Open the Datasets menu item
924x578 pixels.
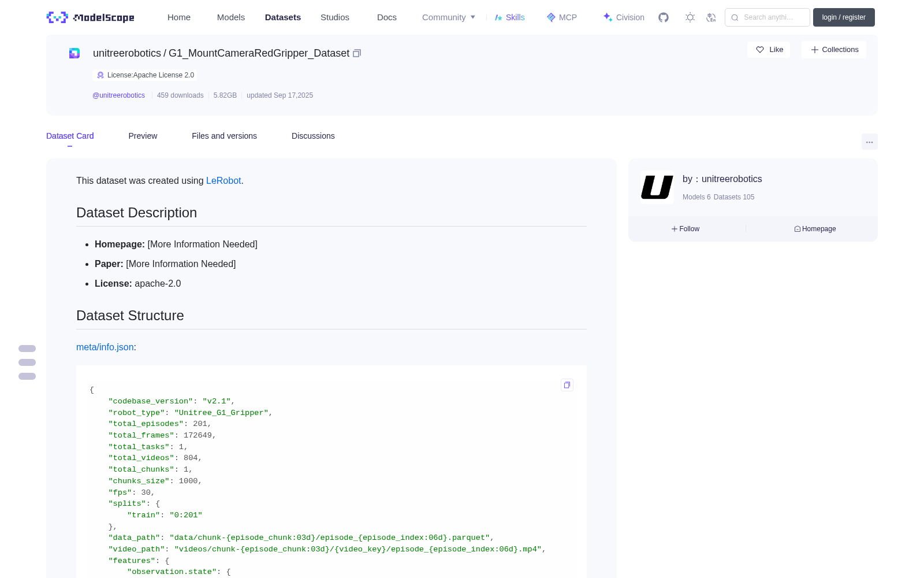(283, 17)
